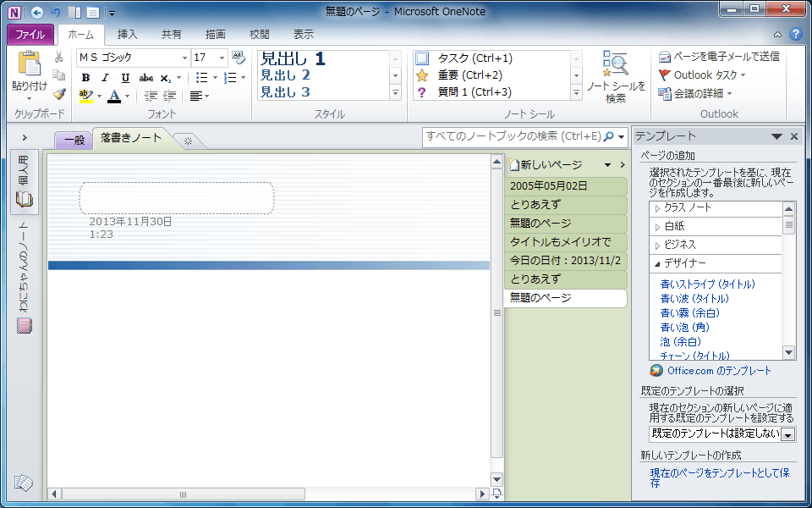
Task: Apply the 重要 star tag
Action: tap(422, 75)
